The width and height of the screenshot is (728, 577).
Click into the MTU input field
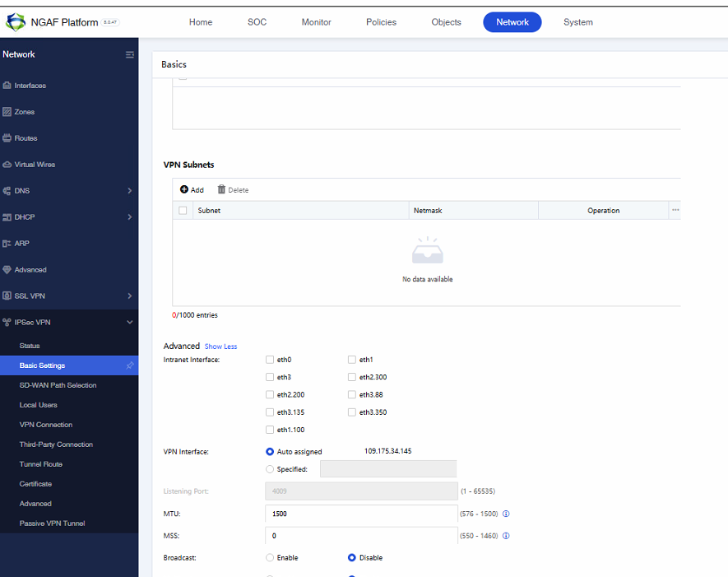click(360, 514)
